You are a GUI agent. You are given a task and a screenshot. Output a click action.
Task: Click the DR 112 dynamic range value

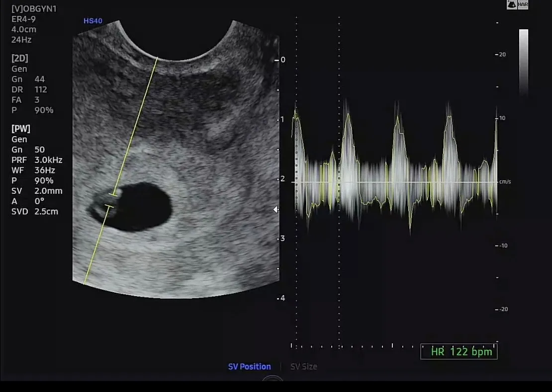point(40,89)
